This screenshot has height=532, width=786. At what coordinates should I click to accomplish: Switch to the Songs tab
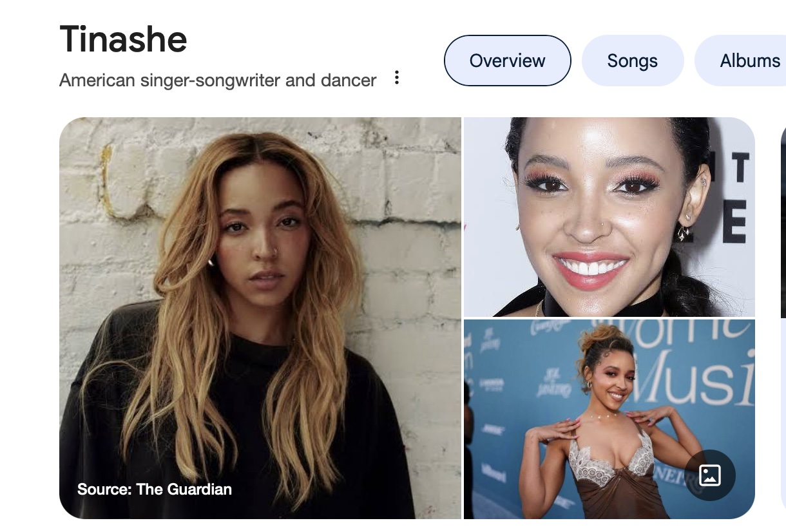(x=632, y=61)
